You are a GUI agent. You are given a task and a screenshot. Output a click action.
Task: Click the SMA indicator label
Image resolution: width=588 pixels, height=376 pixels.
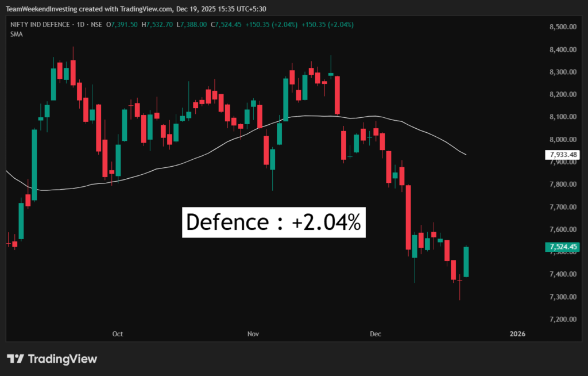click(16, 34)
